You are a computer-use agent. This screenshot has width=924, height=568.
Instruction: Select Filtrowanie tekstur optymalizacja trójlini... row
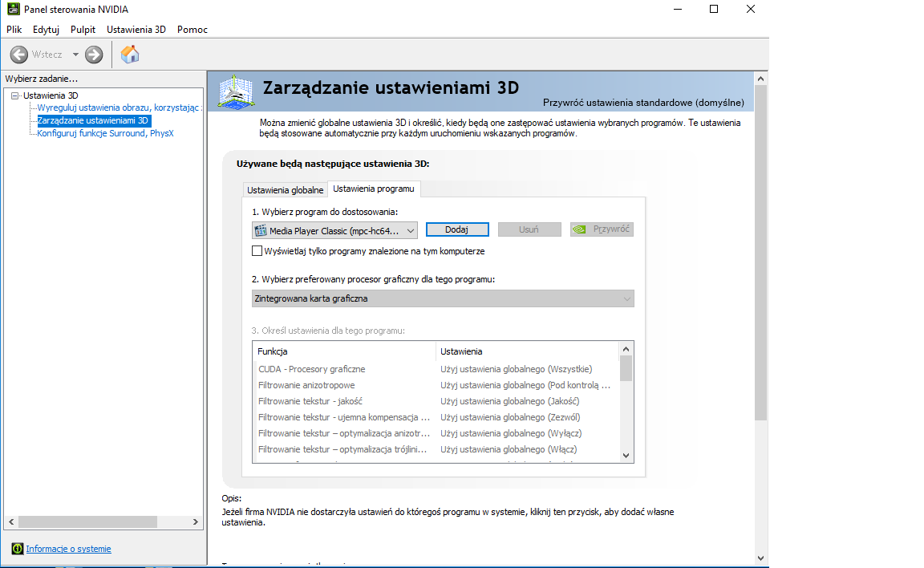pyautogui.click(x=436, y=449)
